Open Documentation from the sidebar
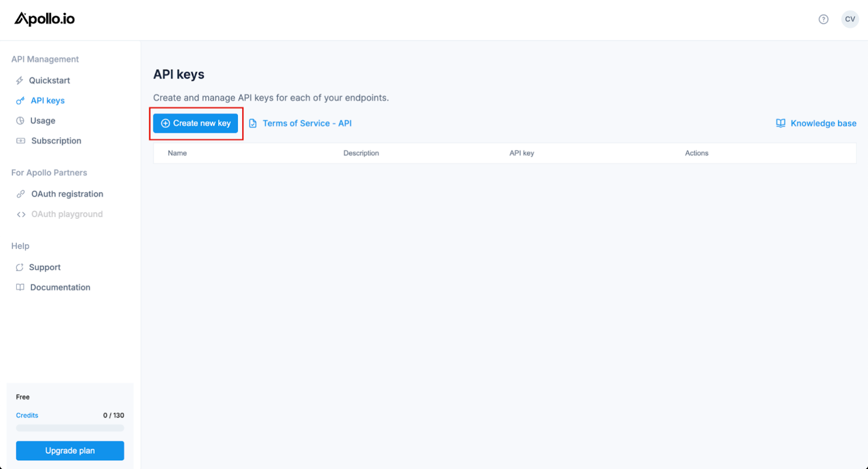Screen dimensions: 868x469 coord(60,287)
